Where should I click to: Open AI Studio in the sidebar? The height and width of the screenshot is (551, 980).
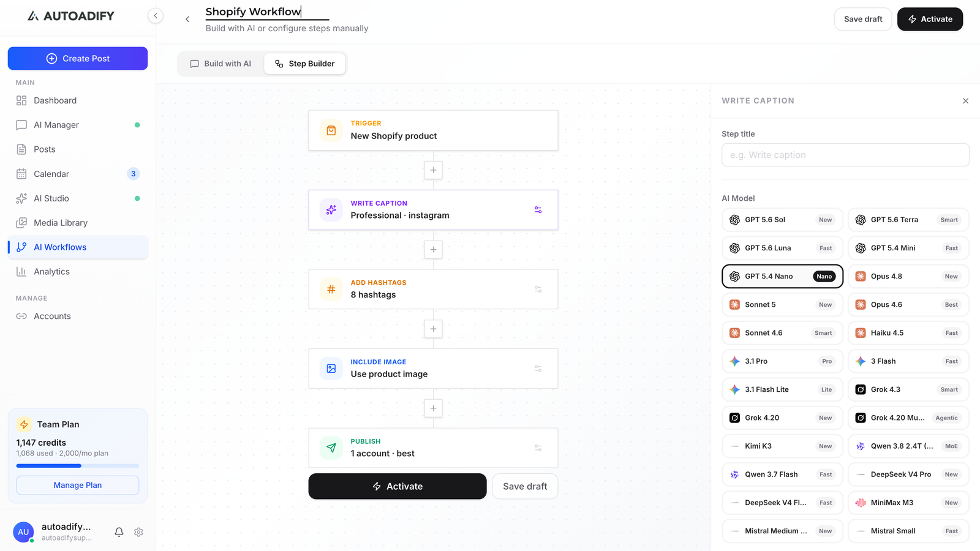(x=78, y=198)
